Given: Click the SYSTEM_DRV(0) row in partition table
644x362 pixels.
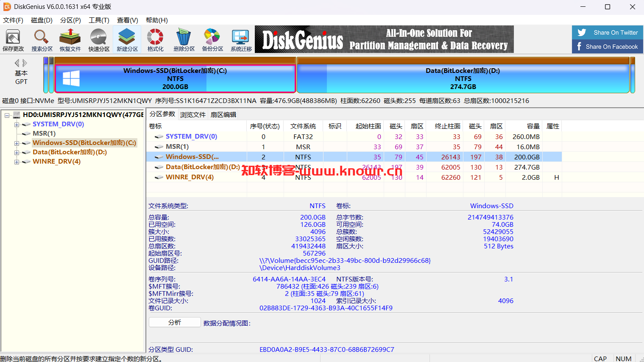Looking at the screenshot, I should tap(354, 136).
